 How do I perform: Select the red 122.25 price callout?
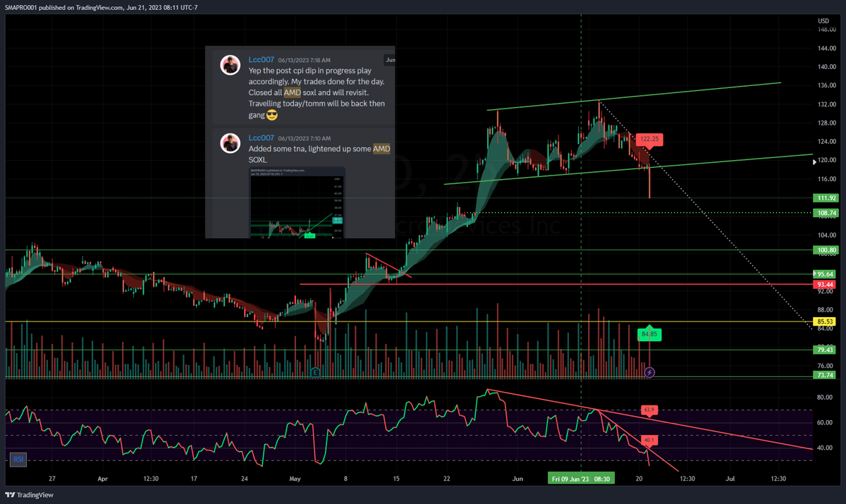pyautogui.click(x=649, y=140)
